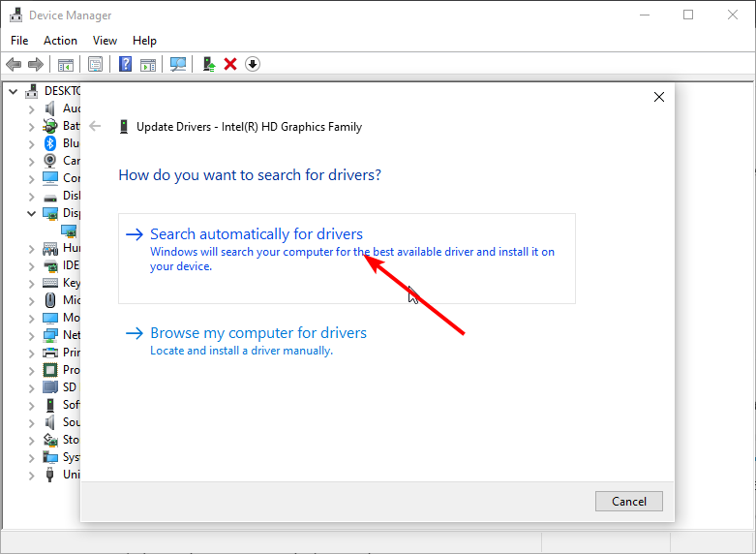Select the Storage controllers icon in tree

pos(50,440)
